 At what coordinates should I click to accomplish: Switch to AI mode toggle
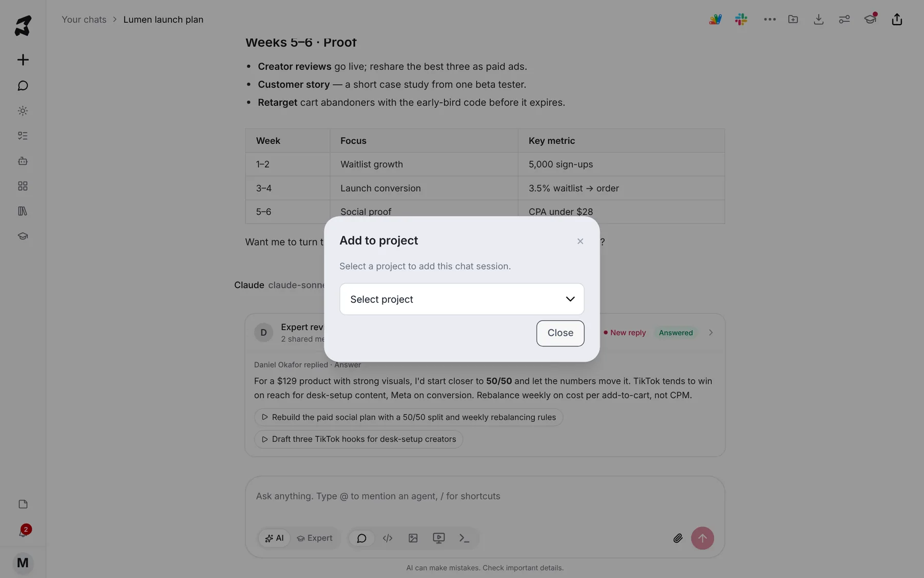(274, 538)
